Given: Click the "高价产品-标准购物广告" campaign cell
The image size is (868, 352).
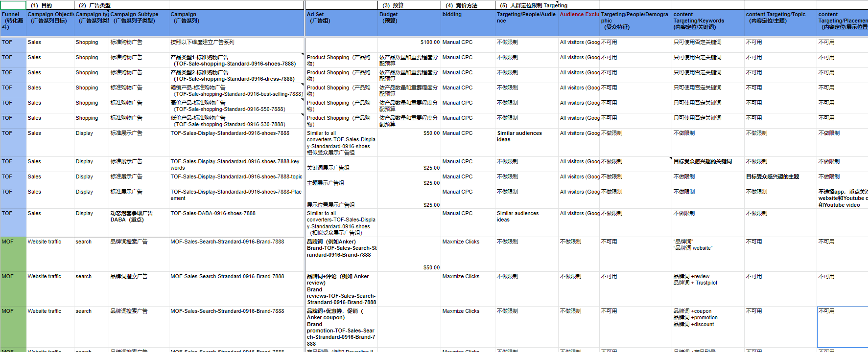Looking at the screenshot, I should click(x=236, y=106).
